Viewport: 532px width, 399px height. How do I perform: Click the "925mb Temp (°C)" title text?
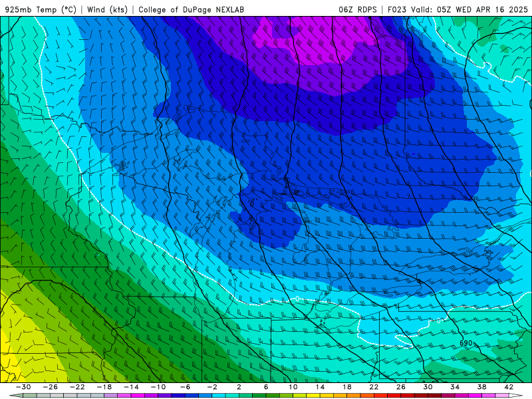[x=41, y=9]
